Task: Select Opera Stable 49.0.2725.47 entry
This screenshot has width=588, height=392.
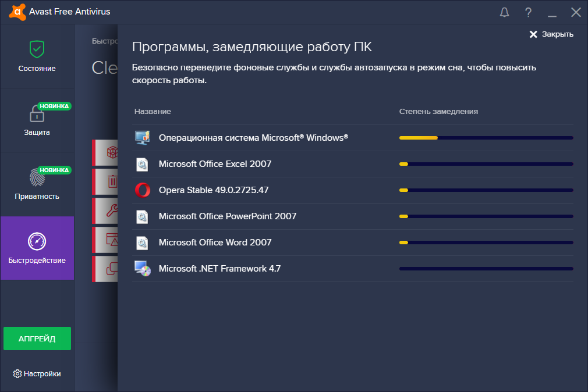Action: click(214, 190)
